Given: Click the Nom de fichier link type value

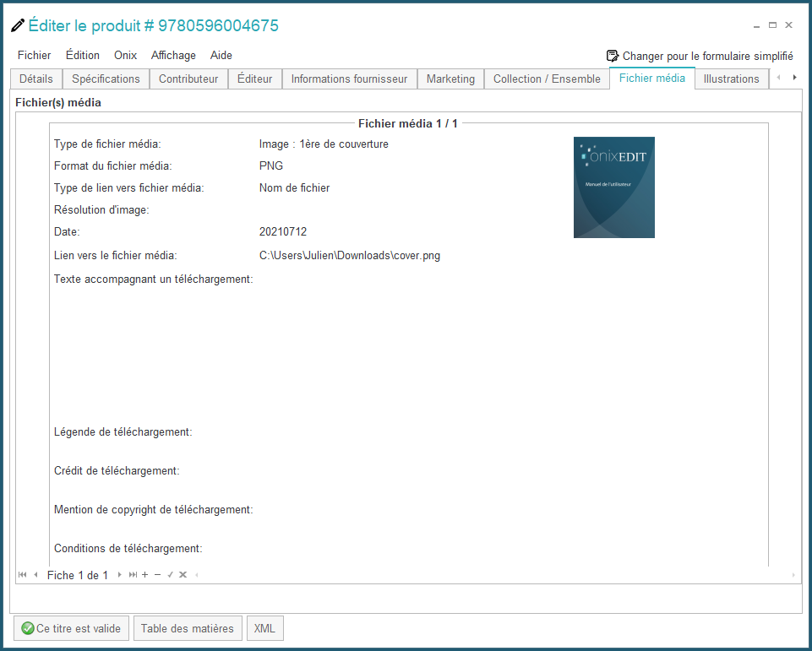Looking at the screenshot, I should point(294,187).
